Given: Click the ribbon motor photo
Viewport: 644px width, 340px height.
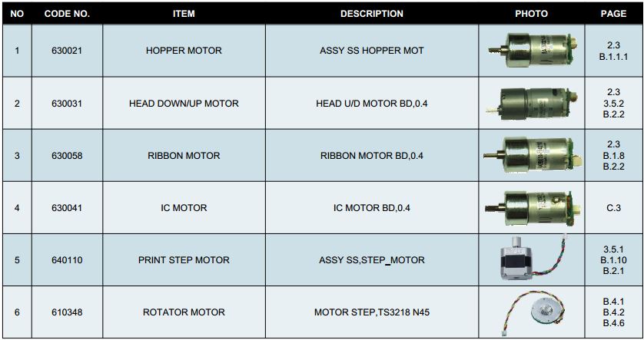Looking at the screenshot, I should (x=532, y=155).
